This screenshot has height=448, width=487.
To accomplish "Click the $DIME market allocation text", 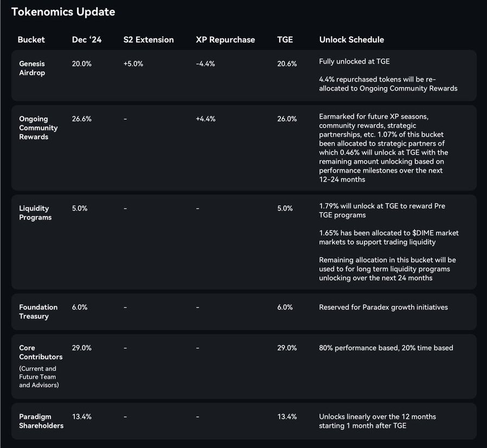I will 388,237.
